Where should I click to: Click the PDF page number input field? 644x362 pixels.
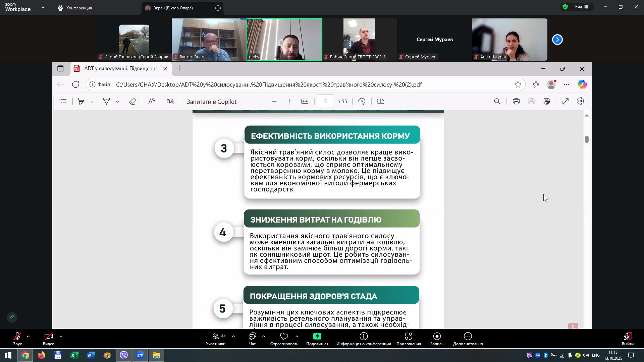pos(325,101)
